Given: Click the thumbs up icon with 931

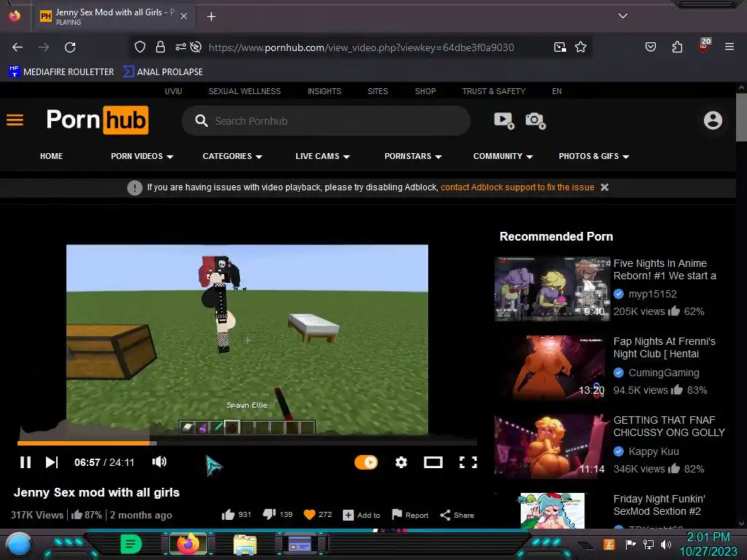Looking at the screenshot, I should point(228,515).
